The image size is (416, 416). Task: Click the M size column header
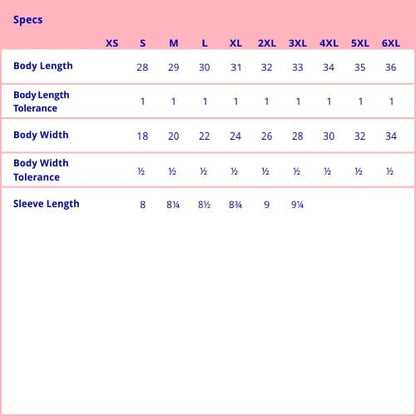(173, 43)
